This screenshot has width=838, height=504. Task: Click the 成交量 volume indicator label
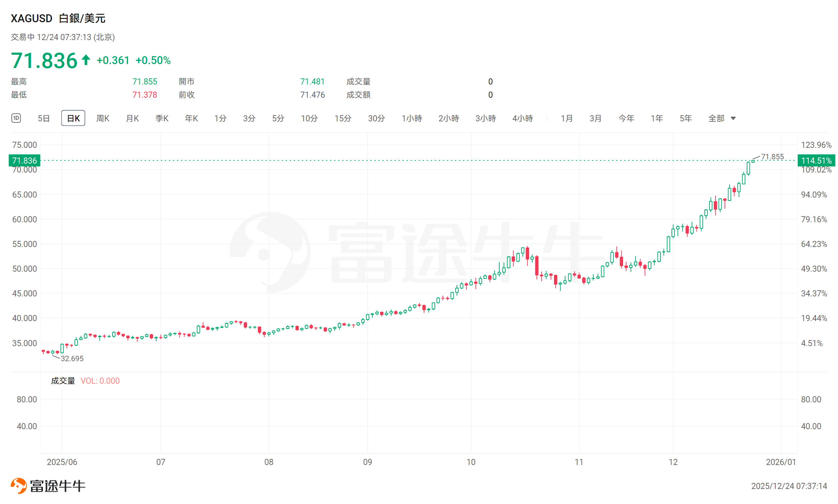[63, 381]
